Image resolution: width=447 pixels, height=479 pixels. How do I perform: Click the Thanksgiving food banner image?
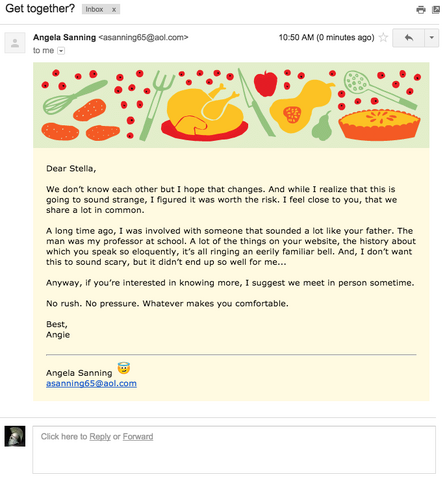231,105
